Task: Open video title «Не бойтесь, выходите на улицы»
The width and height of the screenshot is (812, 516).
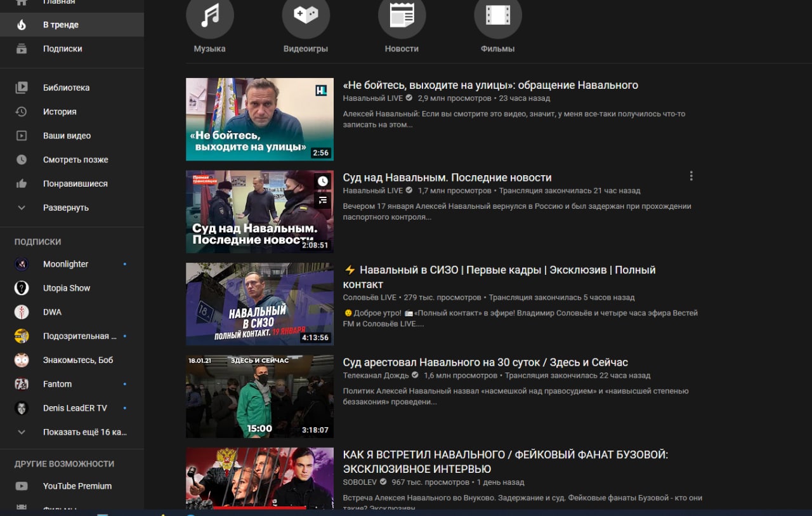Action: pyautogui.click(x=490, y=85)
